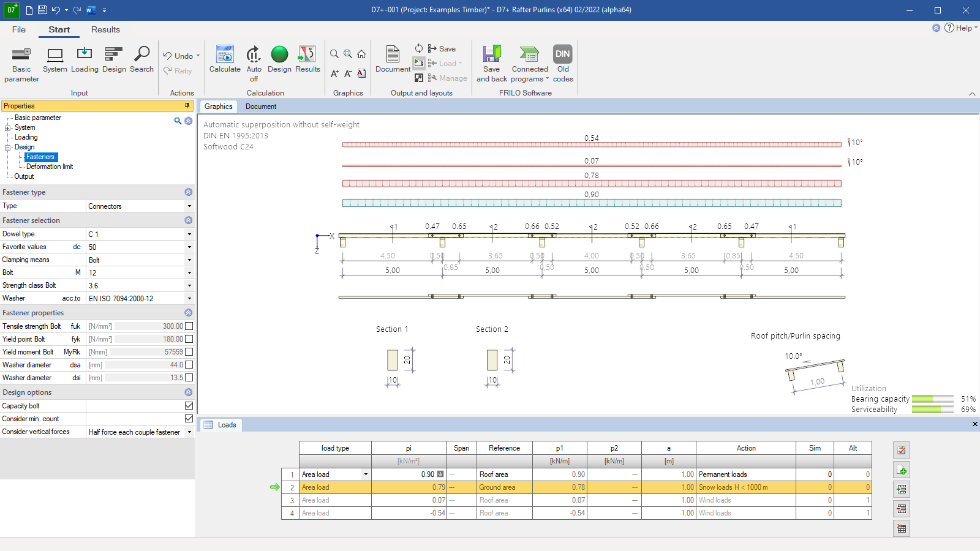Open Connected programs
This screenshot has height=551, width=980.
tap(530, 64)
